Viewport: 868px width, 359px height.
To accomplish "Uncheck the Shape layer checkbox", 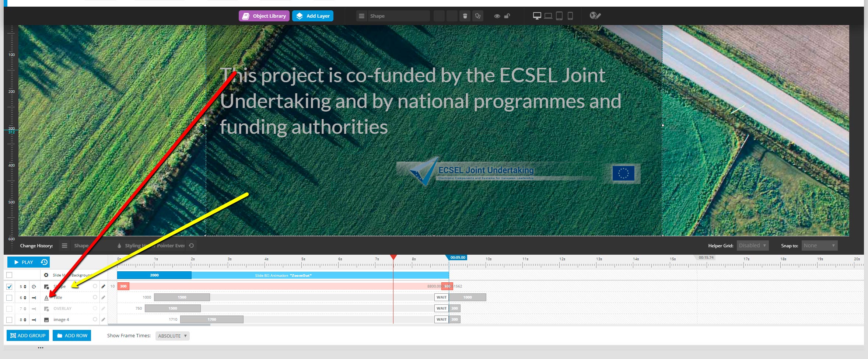I will pos(9,286).
